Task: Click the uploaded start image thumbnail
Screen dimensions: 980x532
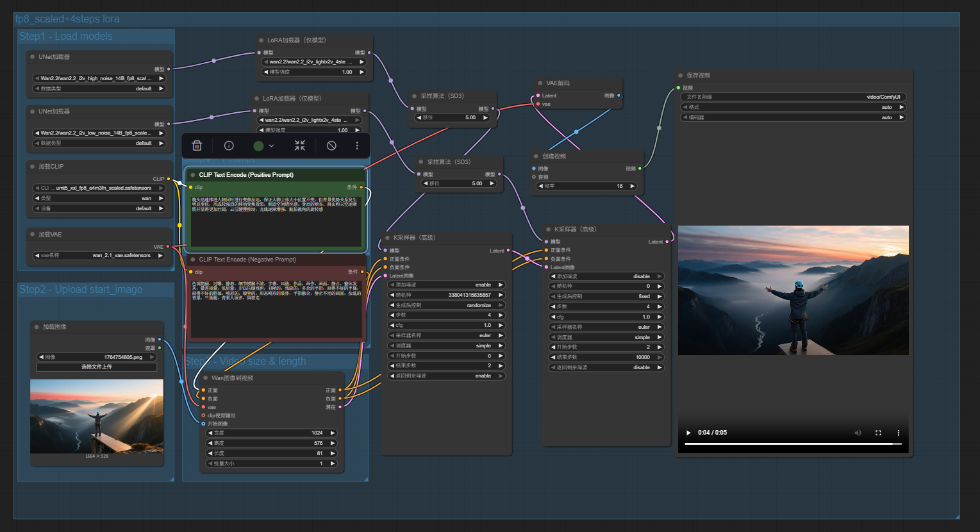Action: tap(97, 417)
